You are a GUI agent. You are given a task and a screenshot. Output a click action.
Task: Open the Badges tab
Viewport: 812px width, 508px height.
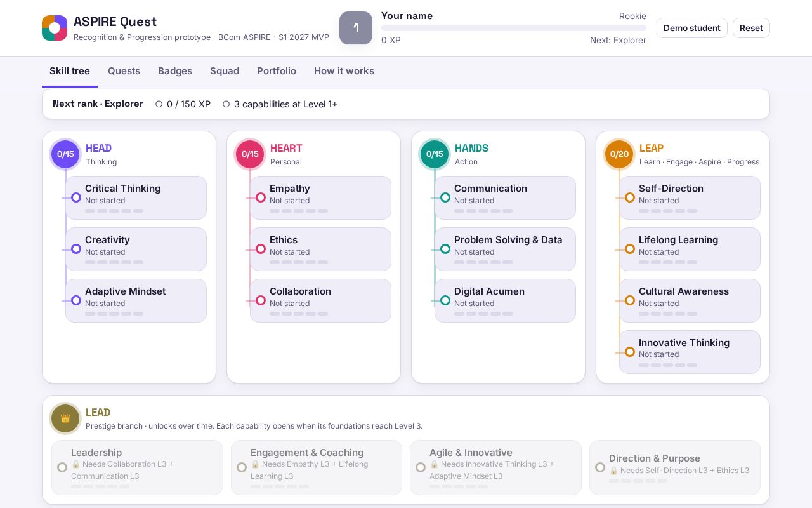(175, 71)
